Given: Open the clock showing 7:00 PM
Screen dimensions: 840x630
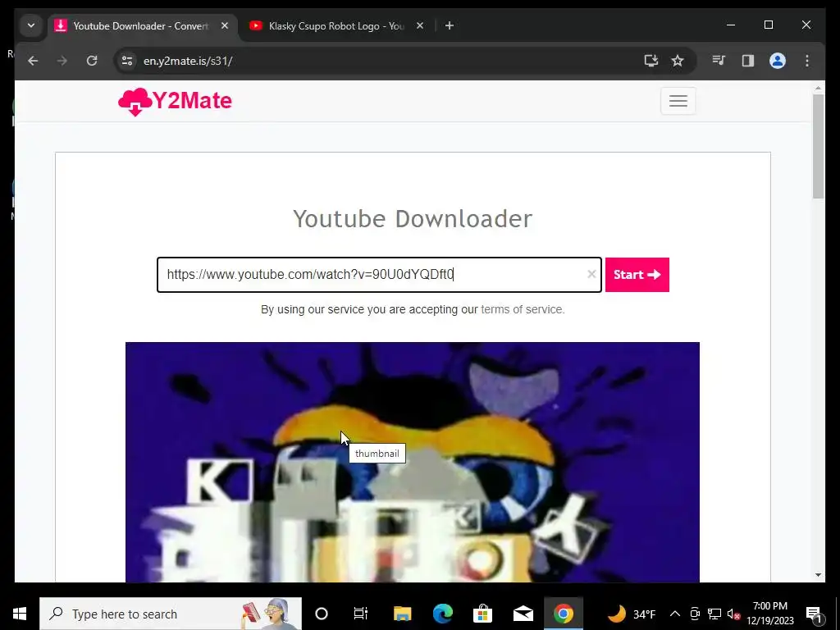Looking at the screenshot, I should click(770, 614).
